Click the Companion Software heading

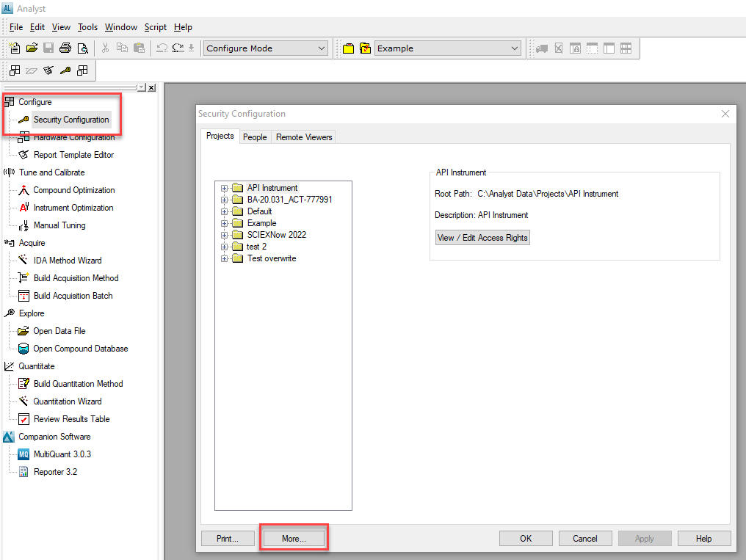click(x=54, y=437)
